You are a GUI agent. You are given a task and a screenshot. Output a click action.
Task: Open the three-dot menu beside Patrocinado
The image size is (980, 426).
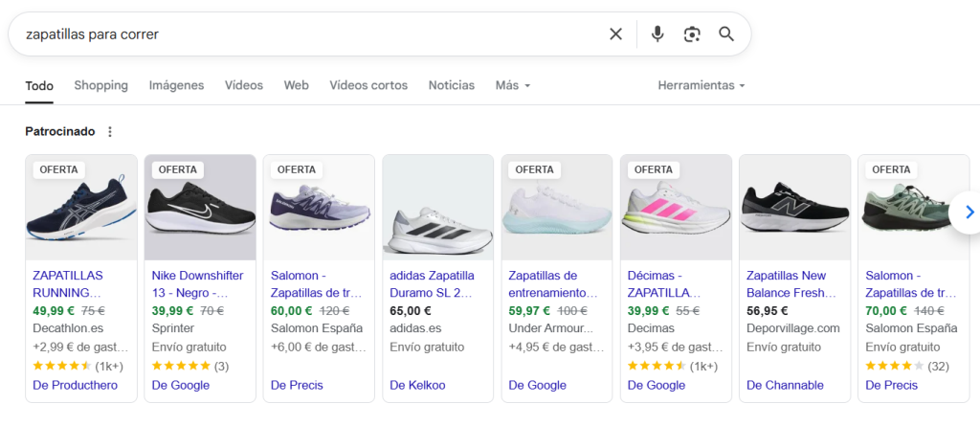(110, 132)
